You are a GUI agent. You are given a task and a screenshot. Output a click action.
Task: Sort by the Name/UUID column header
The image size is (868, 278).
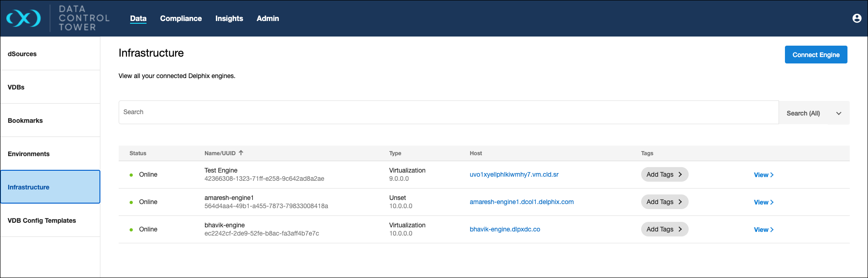[220, 153]
